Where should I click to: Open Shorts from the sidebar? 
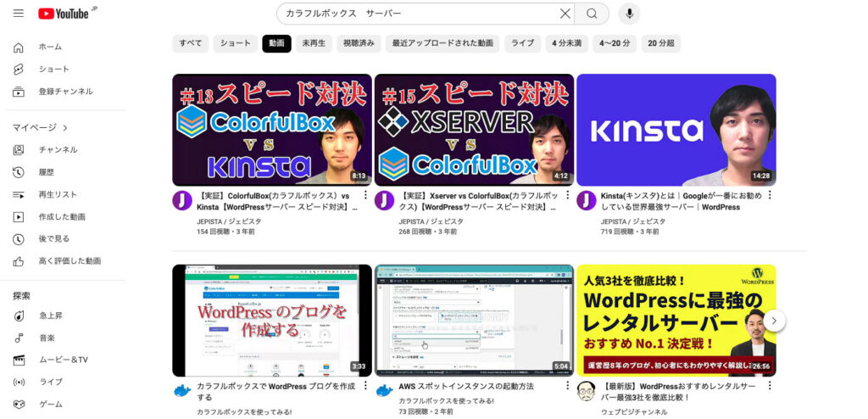53,69
